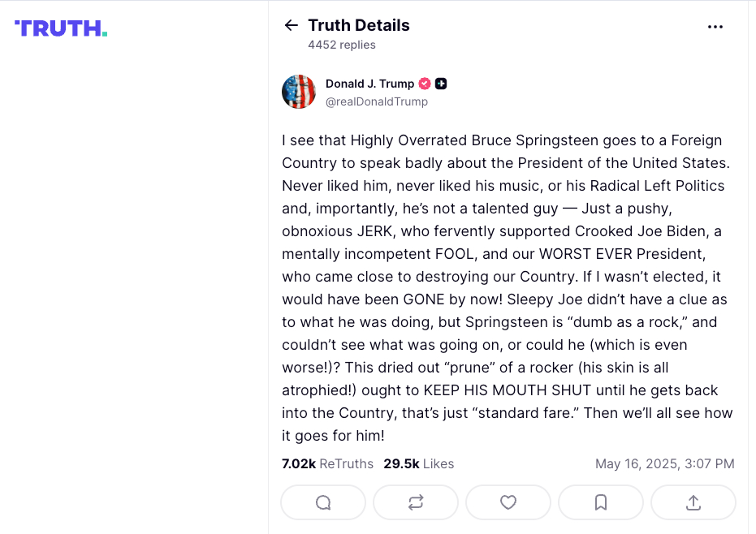Go back using the left arrow
Screen dimensions: 756x534
(292, 25)
